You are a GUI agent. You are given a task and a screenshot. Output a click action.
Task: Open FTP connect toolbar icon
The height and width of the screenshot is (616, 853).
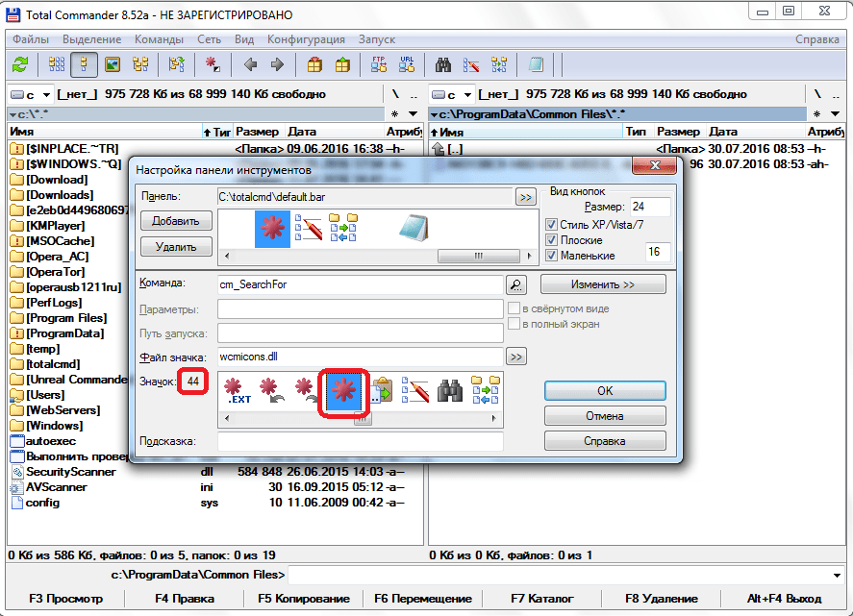click(379, 64)
